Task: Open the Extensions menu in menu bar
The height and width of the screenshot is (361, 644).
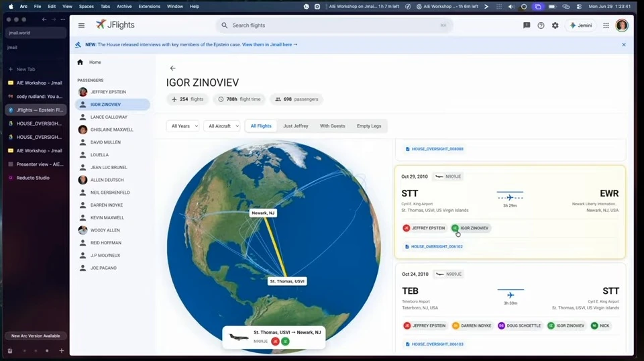Action: [x=149, y=7]
